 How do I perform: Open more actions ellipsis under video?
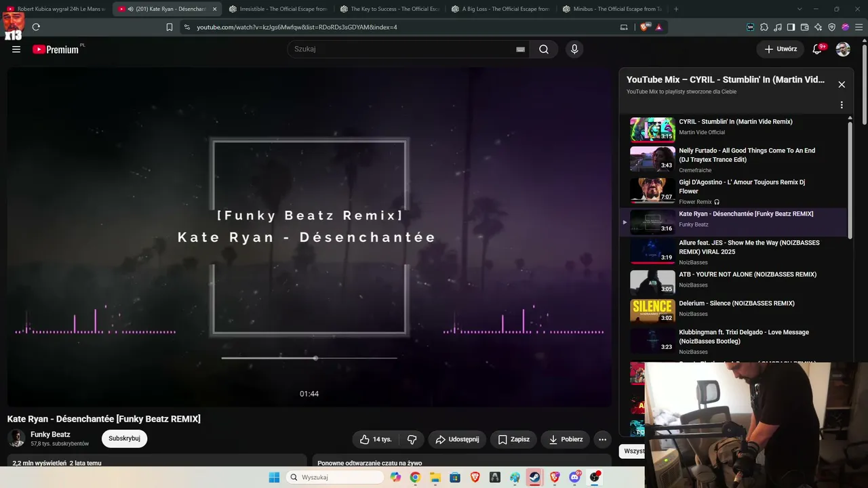pos(602,439)
